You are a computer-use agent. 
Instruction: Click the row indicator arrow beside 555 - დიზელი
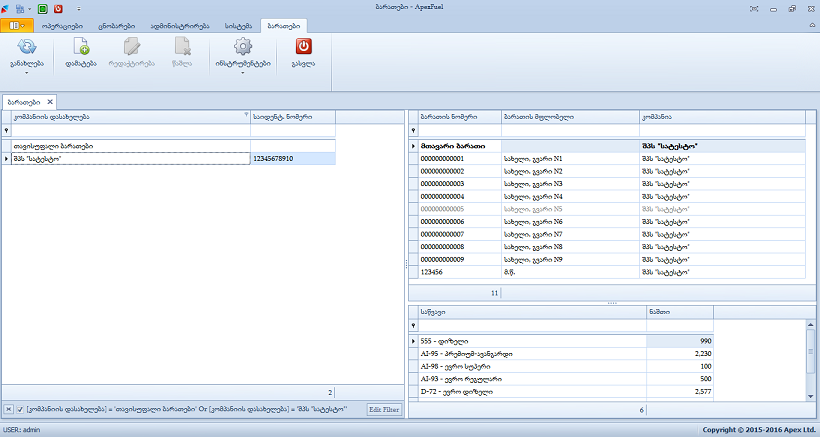tap(413, 341)
